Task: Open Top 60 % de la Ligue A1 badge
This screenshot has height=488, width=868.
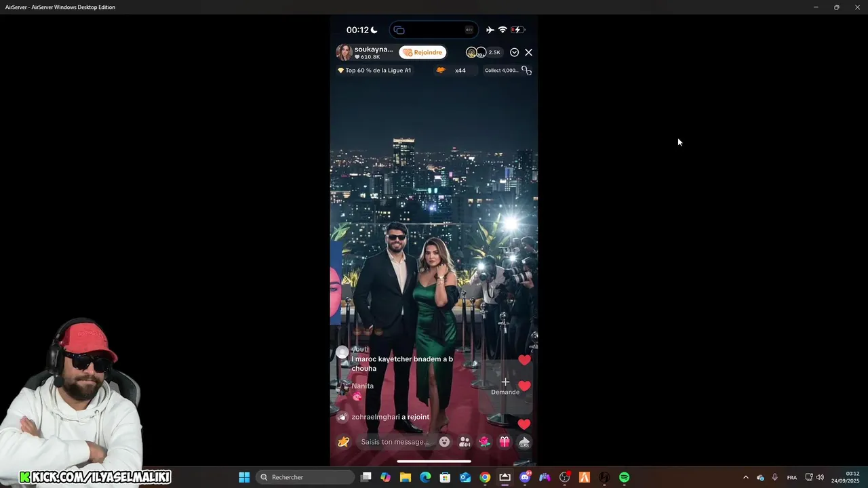Action: coord(374,70)
